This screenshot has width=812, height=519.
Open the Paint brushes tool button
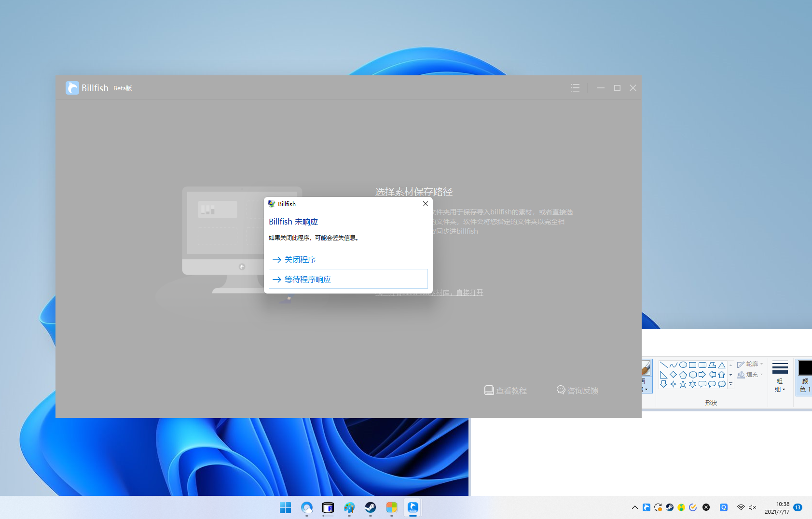click(x=647, y=376)
